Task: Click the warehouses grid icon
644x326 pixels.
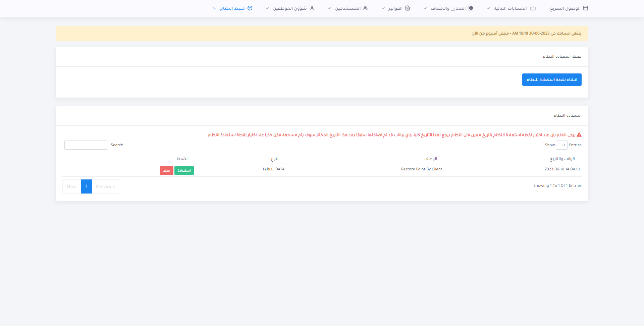Action: pyautogui.click(x=471, y=8)
